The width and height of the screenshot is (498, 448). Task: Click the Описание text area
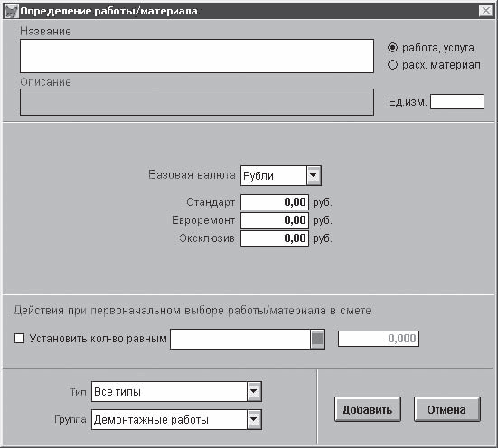tap(197, 102)
